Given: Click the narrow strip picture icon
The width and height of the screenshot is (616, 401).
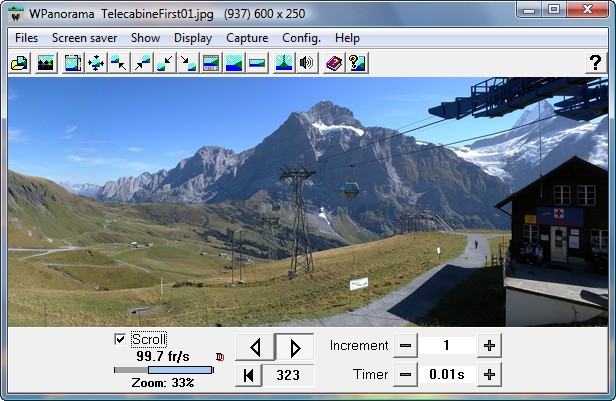Looking at the screenshot, I should coord(257,63).
